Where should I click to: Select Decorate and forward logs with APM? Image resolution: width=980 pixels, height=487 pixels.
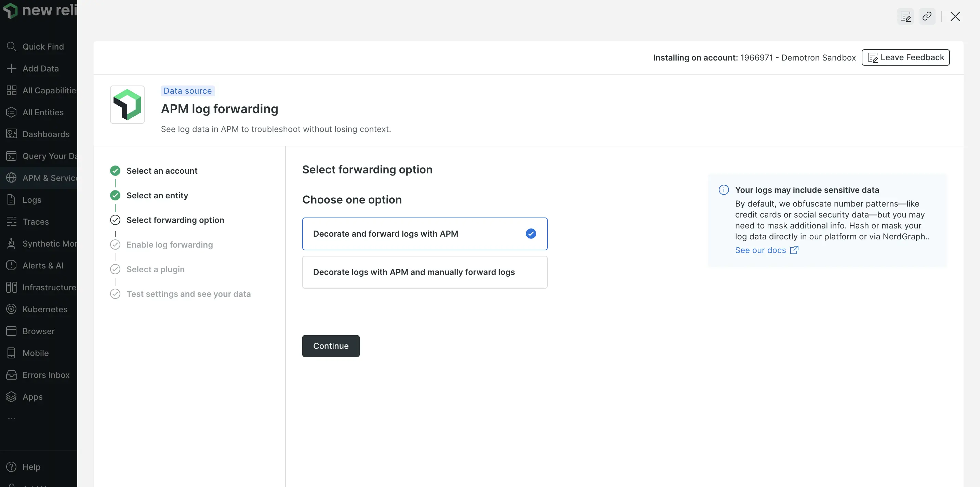pos(425,234)
